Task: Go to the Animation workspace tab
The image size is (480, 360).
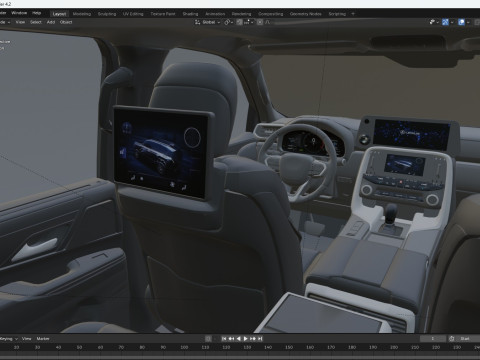Action: click(215, 14)
